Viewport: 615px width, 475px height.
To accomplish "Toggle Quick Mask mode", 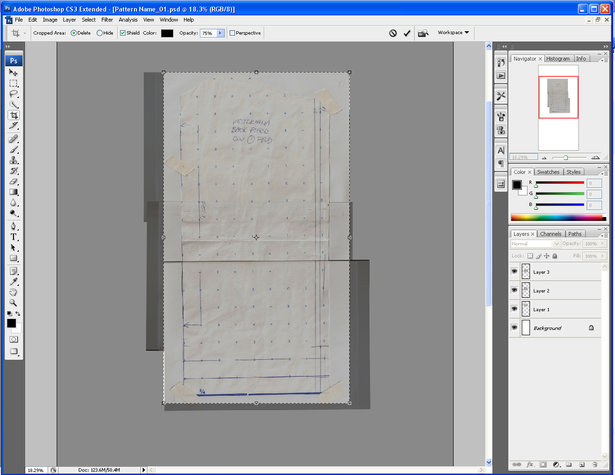I will [13, 339].
